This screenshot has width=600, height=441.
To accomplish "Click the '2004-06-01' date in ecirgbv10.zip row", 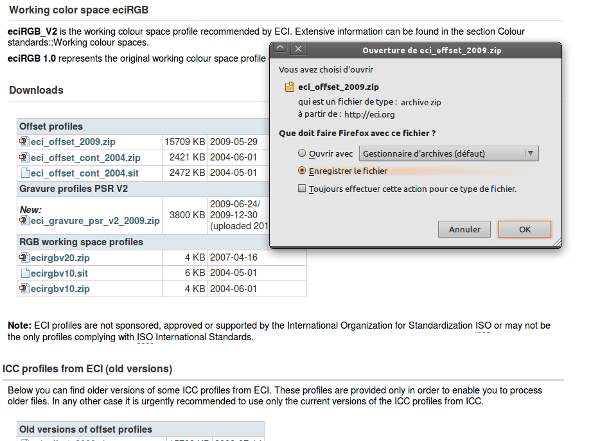I will tap(233, 289).
